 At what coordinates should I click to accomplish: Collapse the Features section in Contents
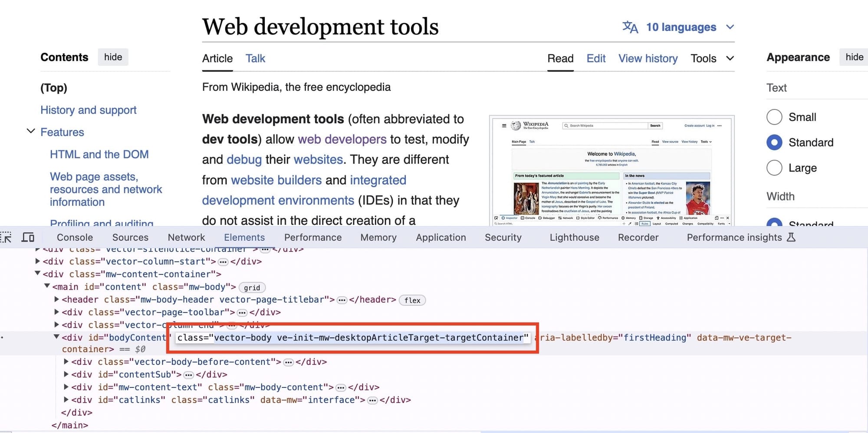[x=31, y=131]
